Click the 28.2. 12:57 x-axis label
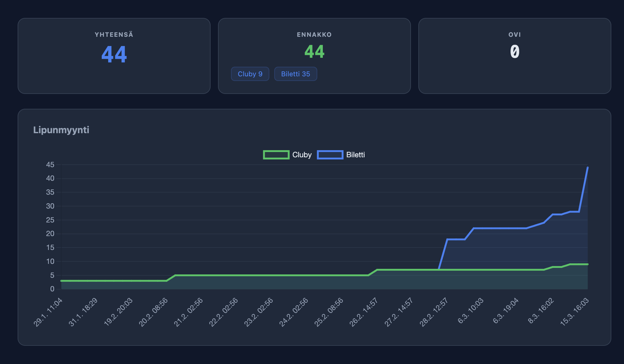 pos(434,312)
